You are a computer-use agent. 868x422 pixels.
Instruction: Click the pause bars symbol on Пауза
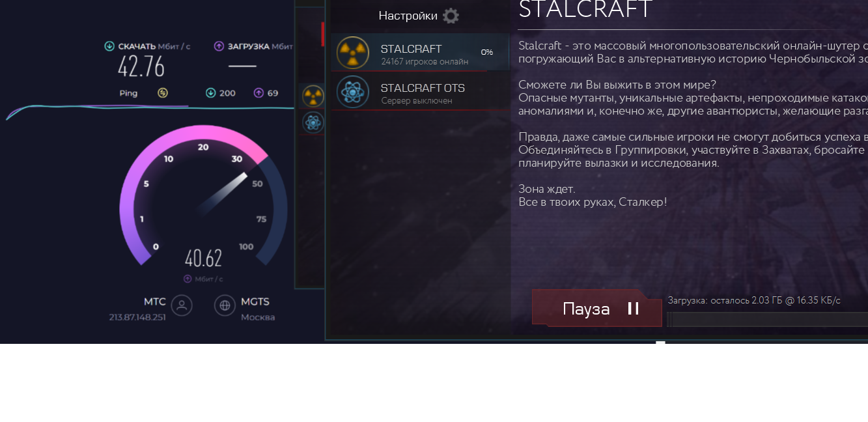(633, 309)
